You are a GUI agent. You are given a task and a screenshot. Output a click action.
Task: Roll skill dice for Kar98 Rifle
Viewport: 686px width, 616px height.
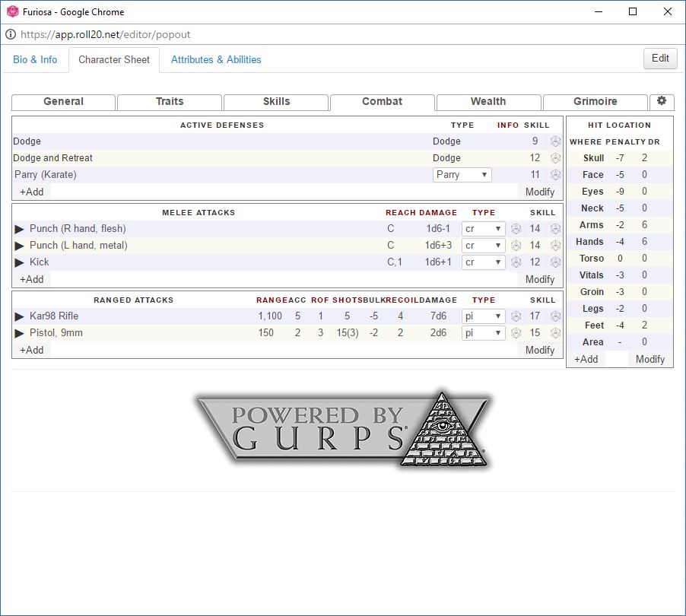pyautogui.click(x=555, y=316)
